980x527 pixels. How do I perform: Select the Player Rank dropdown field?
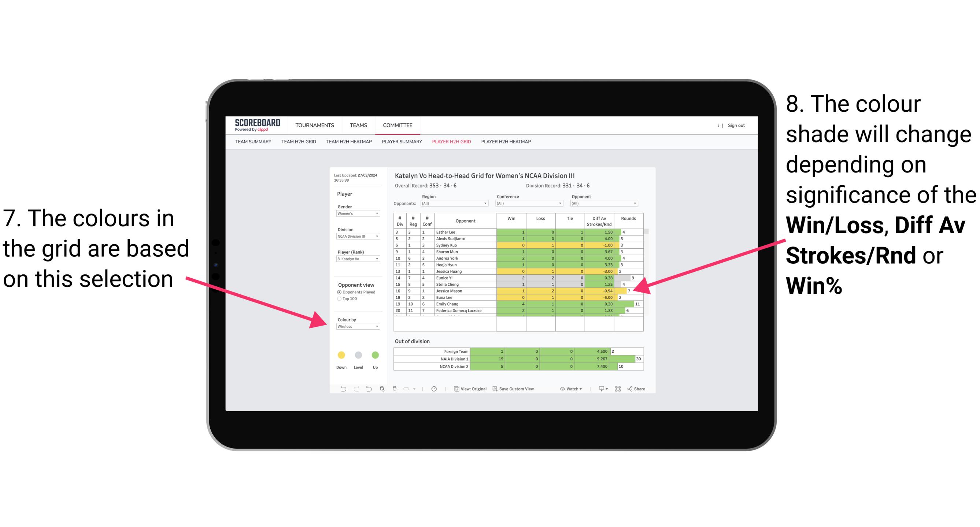356,260
